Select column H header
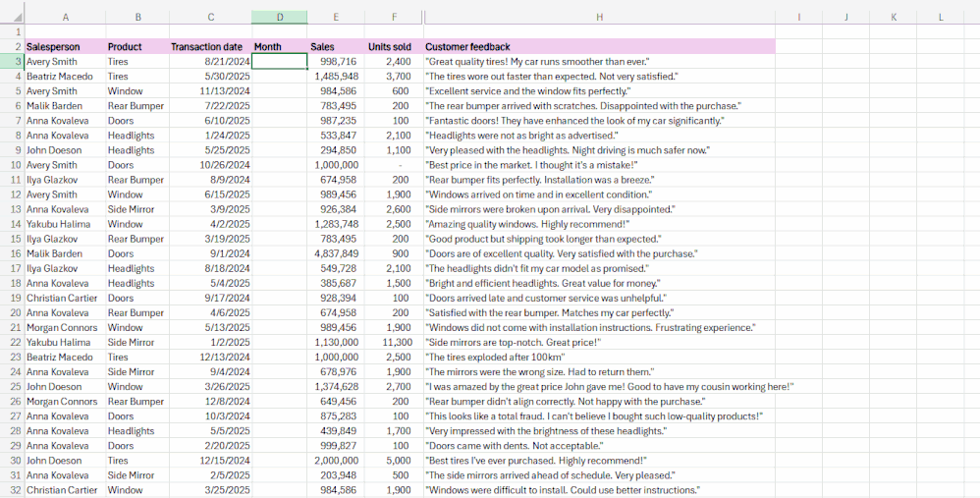This screenshot has height=498, width=980. tap(599, 17)
